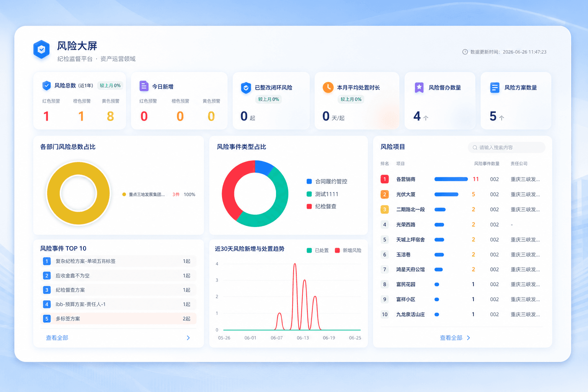Click the purple 今日新增 document icon

click(x=144, y=86)
